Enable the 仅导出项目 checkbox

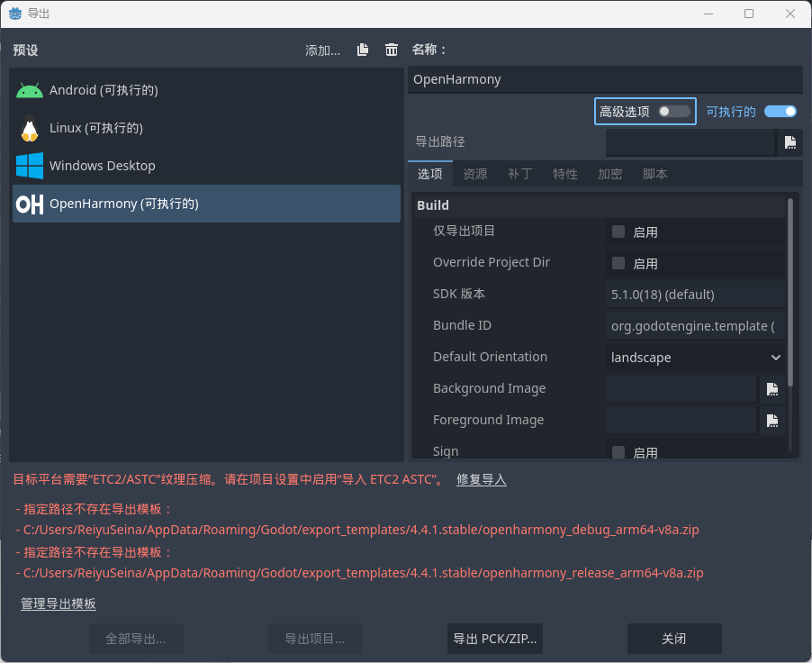[x=618, y=232]
